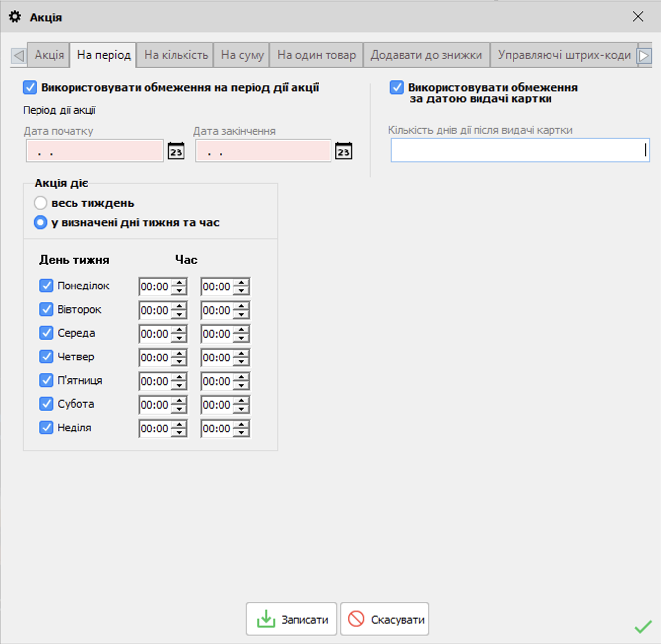The height and width of the screenshot is (644, 661).
Task: Click the gear icon in title bar
Action: click(x=15, y=17)
